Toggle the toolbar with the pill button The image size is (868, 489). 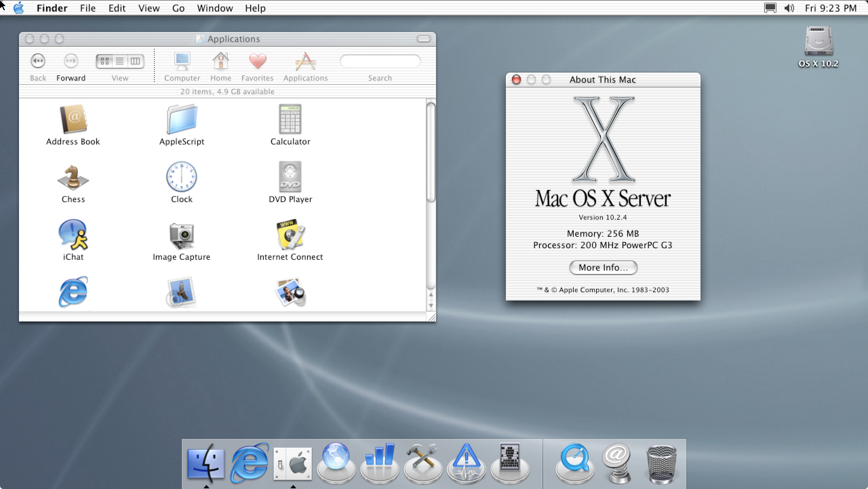tap(423, 39)
